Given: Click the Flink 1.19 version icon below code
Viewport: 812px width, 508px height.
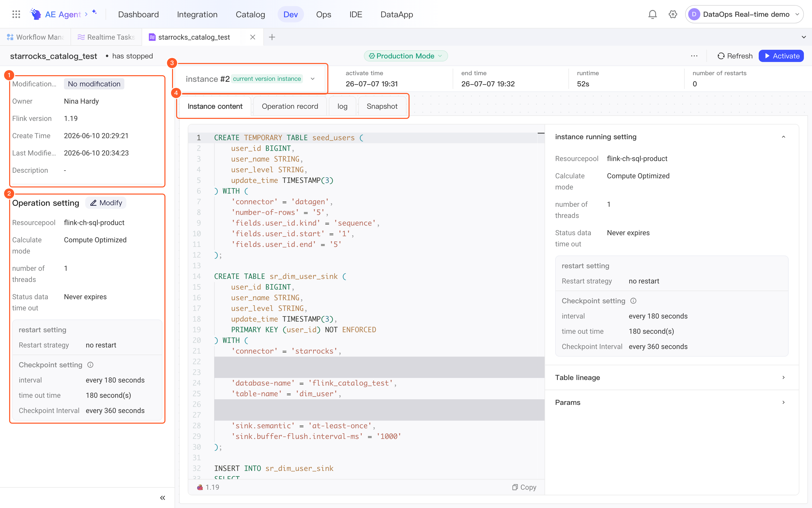Looking at the screenshot, I should tap(200, 487).
